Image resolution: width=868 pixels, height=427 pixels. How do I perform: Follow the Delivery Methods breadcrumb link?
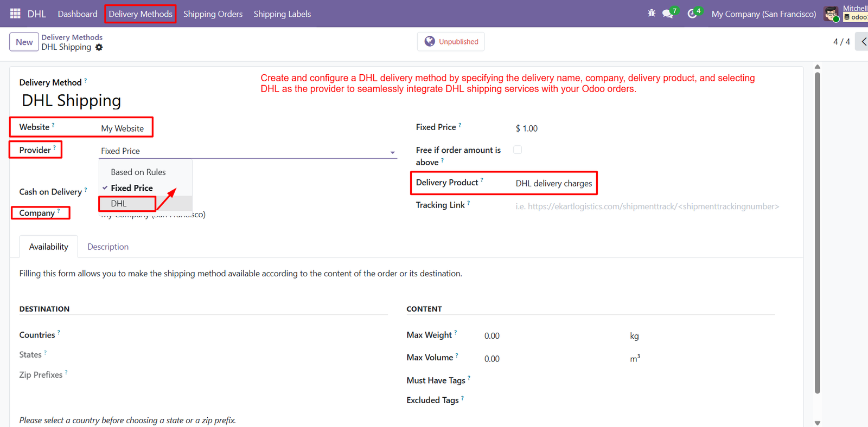(72, 37)
